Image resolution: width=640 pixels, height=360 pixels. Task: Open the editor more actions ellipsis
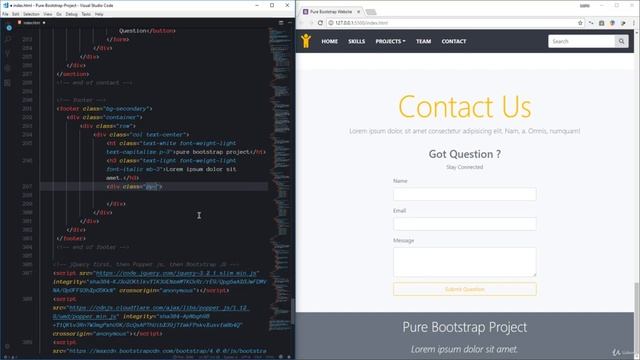pos(289,23)
